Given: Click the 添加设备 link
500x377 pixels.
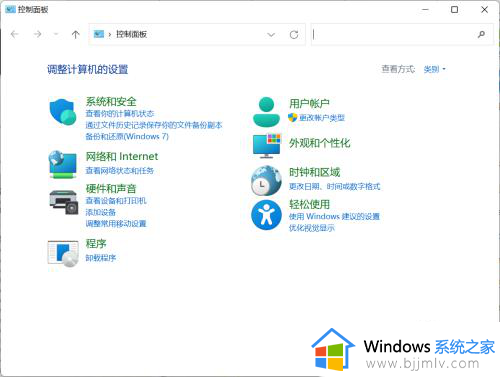Looking at the screenshot, I should pyautogui.click(x=101, y=212).
